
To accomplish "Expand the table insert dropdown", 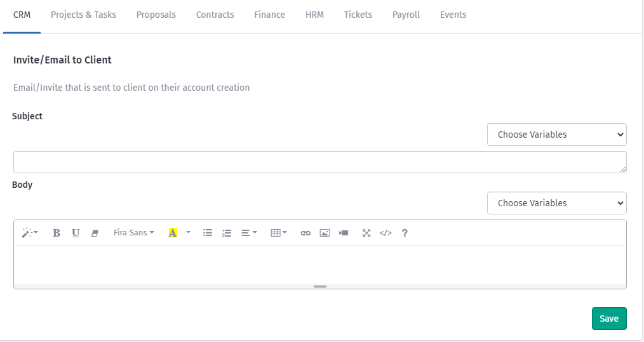I will point(278,233).
